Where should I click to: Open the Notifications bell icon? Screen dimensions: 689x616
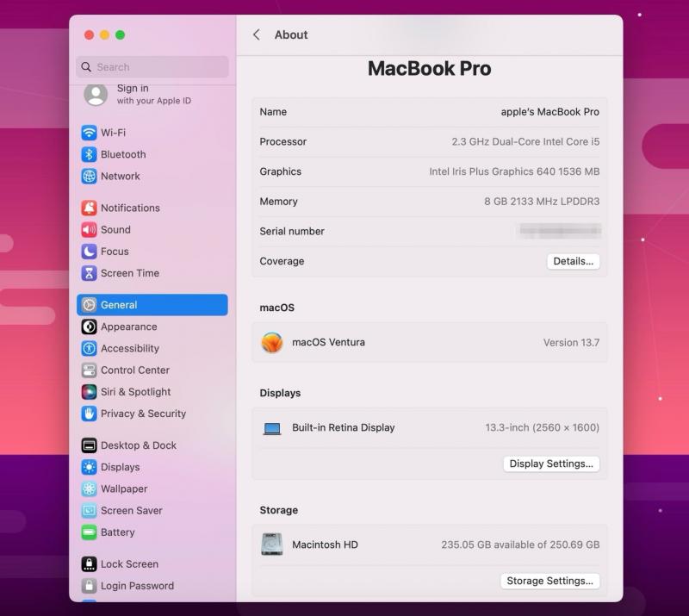(x=89, y=208)
